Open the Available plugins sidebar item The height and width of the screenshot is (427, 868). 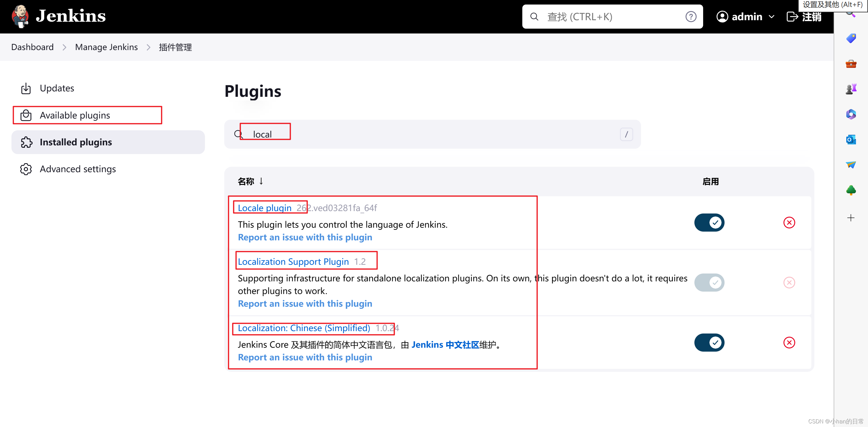pyautogui.click(x=108, y=115)
